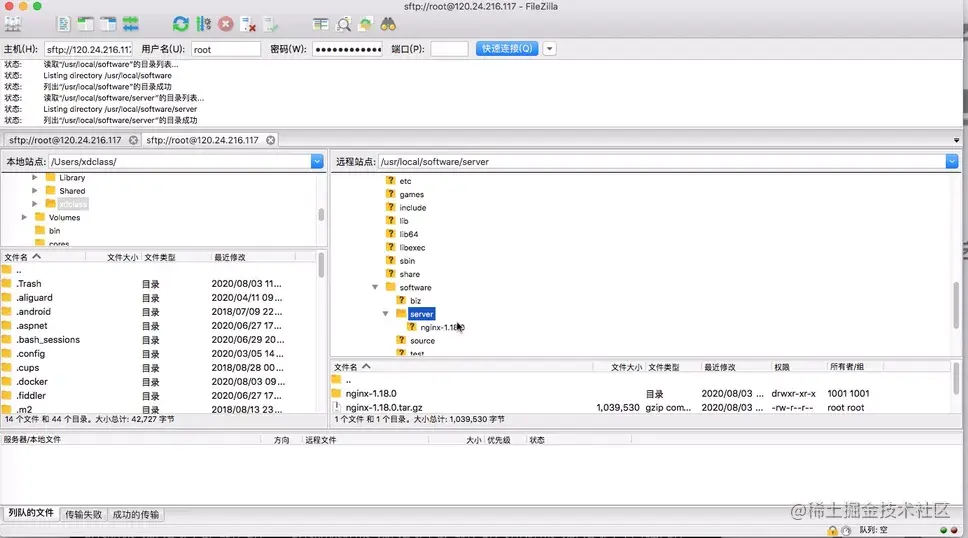Select nginx-1.18.0 directory in remote file list
968x538 pixels.
pos(371,393)
